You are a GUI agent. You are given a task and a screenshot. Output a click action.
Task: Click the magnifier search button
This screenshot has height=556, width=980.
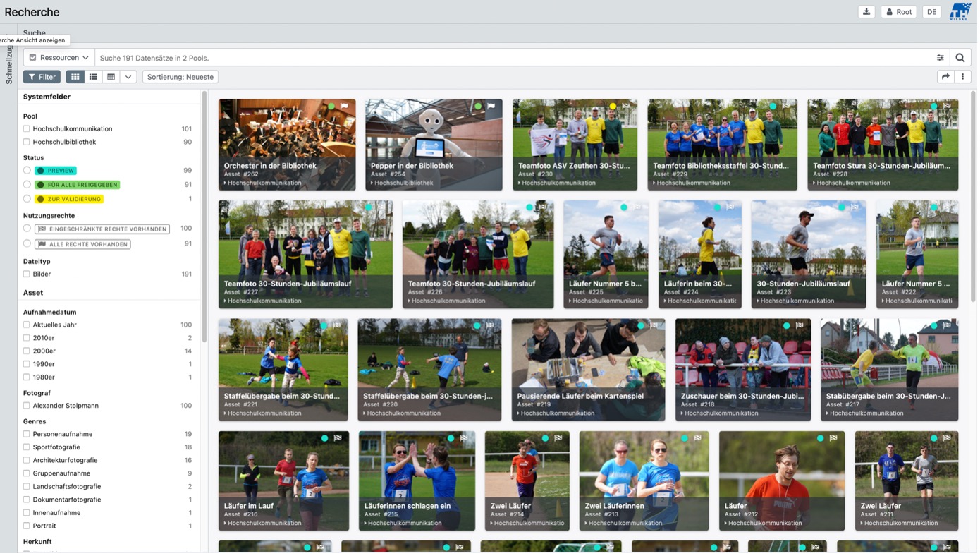pyautogui.click(x=960, y=58)
